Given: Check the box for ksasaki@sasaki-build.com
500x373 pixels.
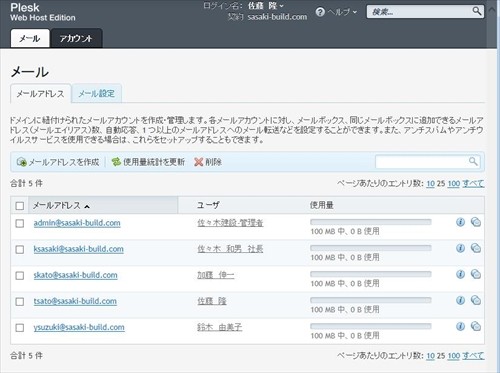Looking at the screenshot, I should (20, 249).
